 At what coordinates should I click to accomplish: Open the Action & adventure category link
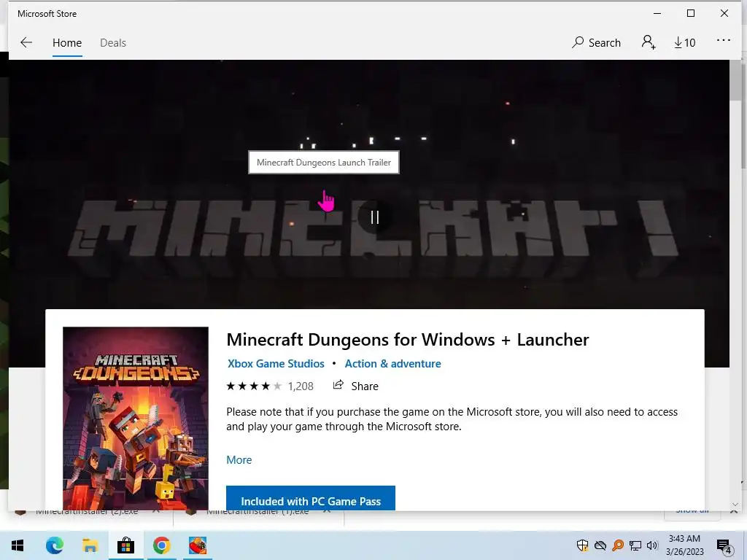coord(392,364)
